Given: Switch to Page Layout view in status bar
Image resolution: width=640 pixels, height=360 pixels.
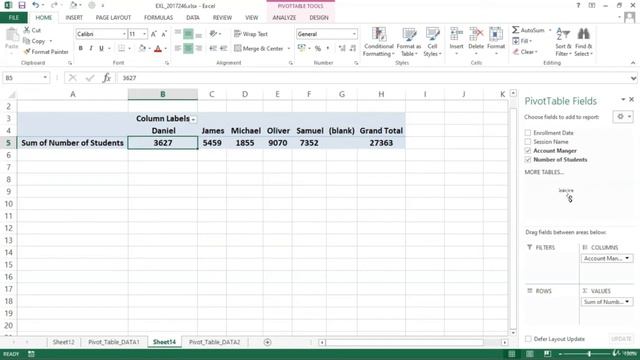Looking at the screenshot, I should pos(529,353).
